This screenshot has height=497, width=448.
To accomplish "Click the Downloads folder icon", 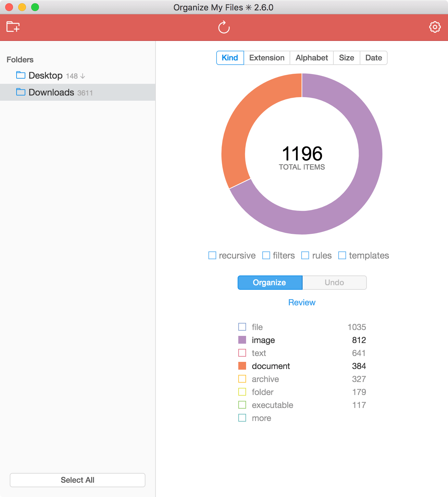I will [x=21, y=92].
